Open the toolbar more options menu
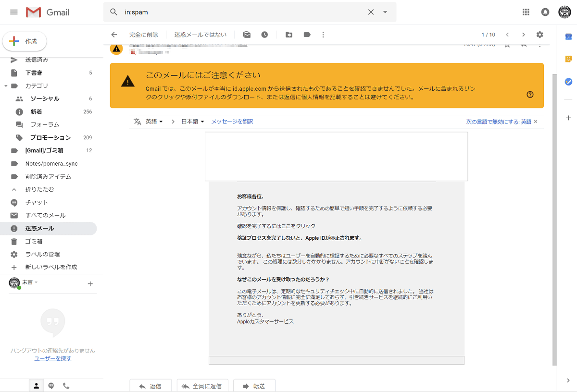The image size is (577, 392). (x=323, y=35)
